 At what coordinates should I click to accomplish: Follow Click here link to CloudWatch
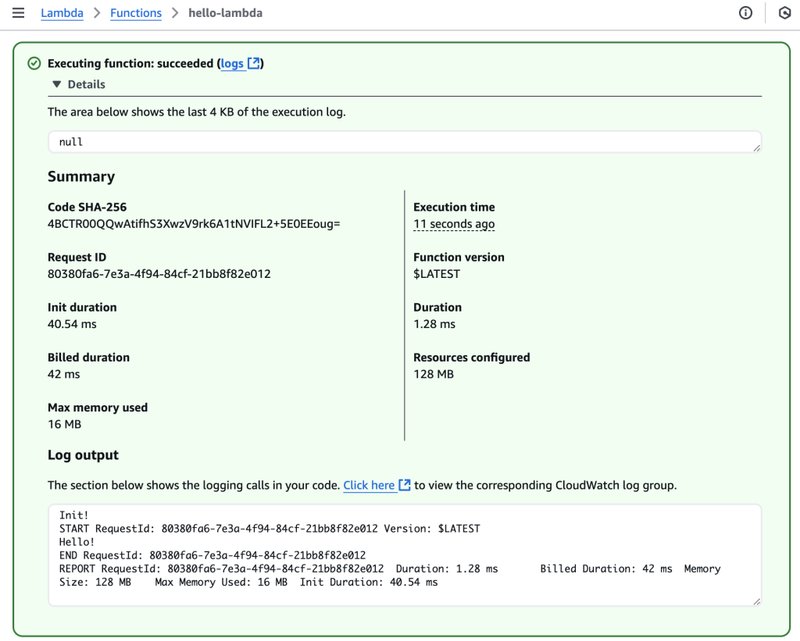pyautogui.click(x=369, y=485)
